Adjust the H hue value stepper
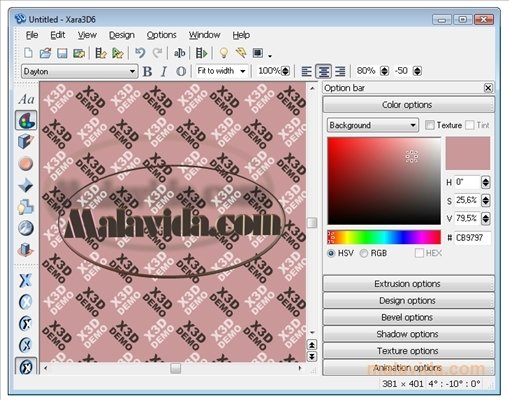 tap(486, 182)
